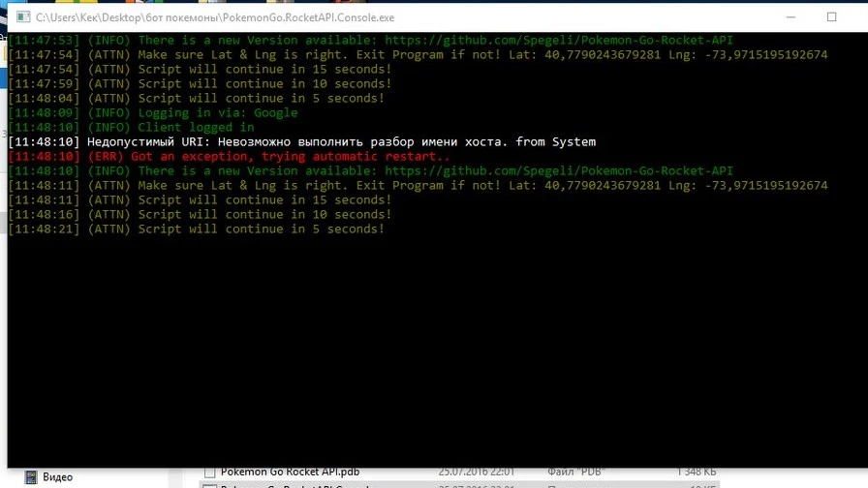
Task: Click the 'Make sure Lat & Lng' line at 11:48:11
Action: [418, 185]
